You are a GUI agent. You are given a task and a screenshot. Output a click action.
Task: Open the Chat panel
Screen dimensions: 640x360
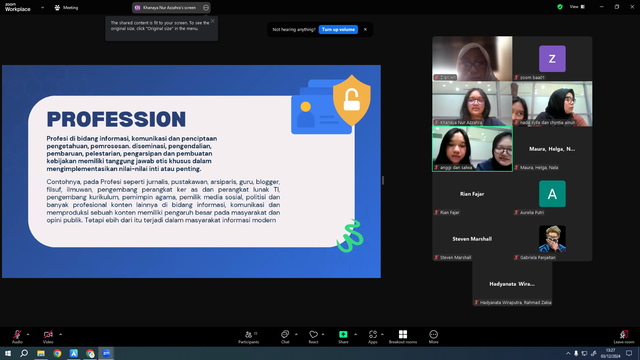coord(285,337)
